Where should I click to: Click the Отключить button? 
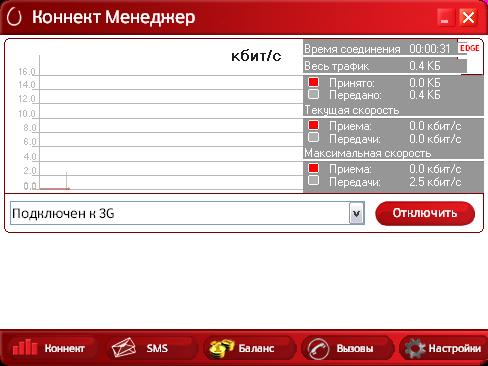tap(425, 213)
